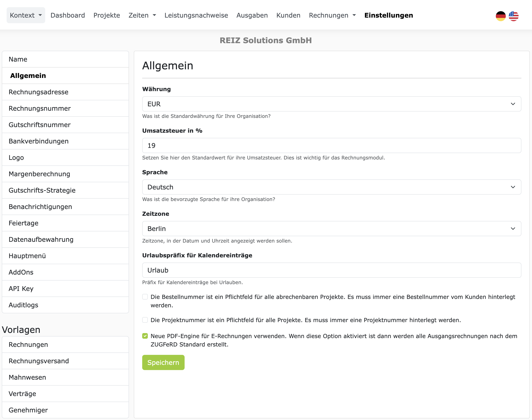
Task: Open Mahnwesen under Vorlagen
Action: 27,377
